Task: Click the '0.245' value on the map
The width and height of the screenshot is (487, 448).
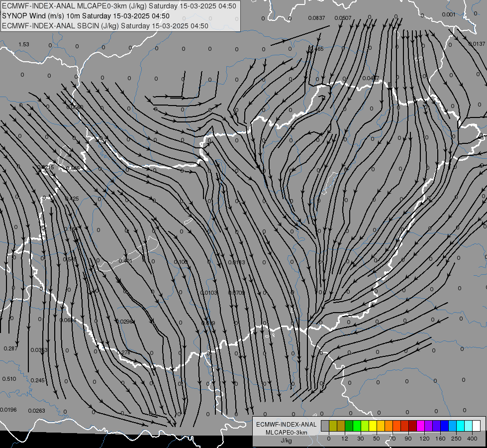Action: [x=38, y=380]
